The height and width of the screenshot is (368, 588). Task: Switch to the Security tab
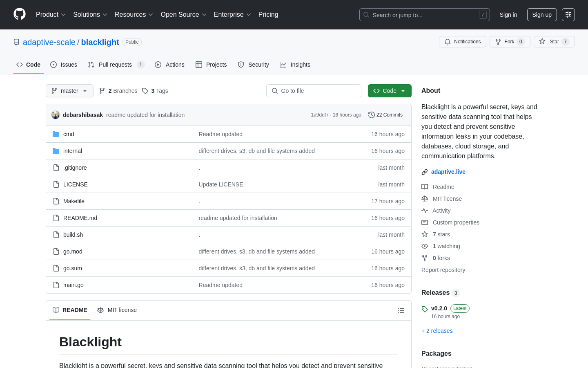click(253, 65)
